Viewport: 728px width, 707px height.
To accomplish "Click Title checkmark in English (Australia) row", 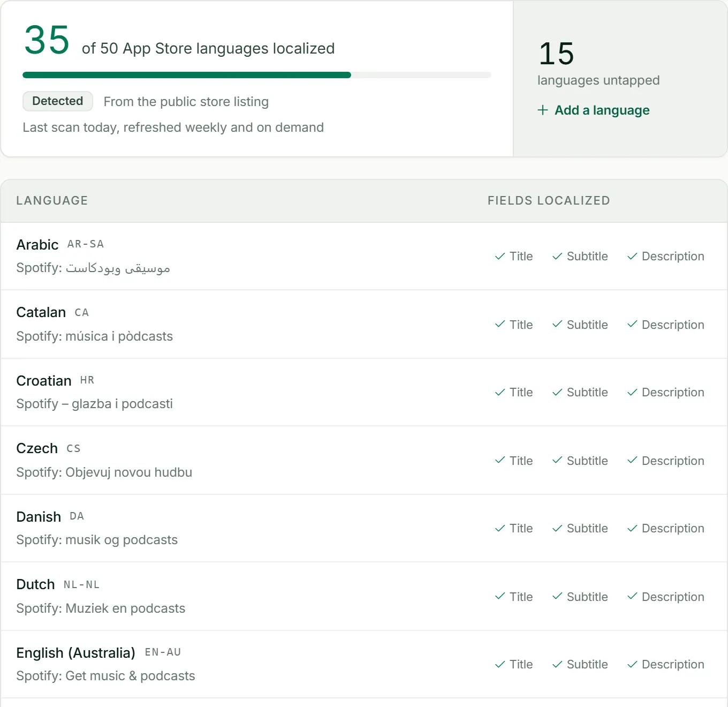I will pyautogui.click(x=500, y=665).
